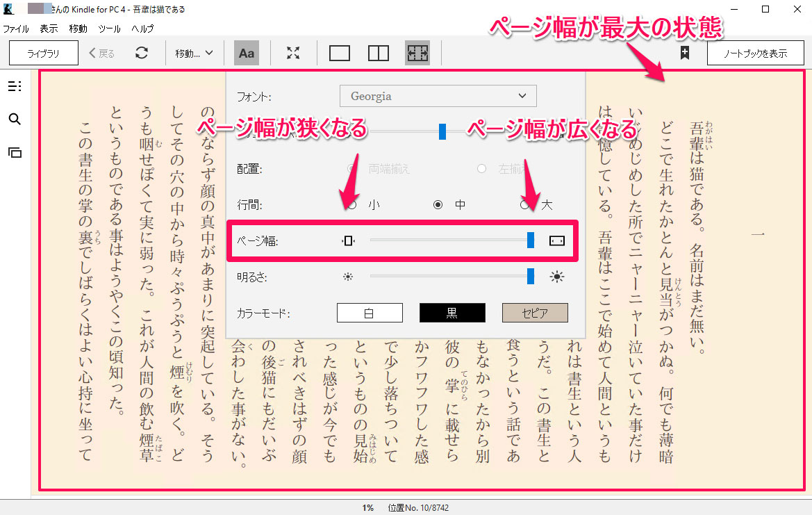Click the ページ幅 slider handle

click(530, 240)
